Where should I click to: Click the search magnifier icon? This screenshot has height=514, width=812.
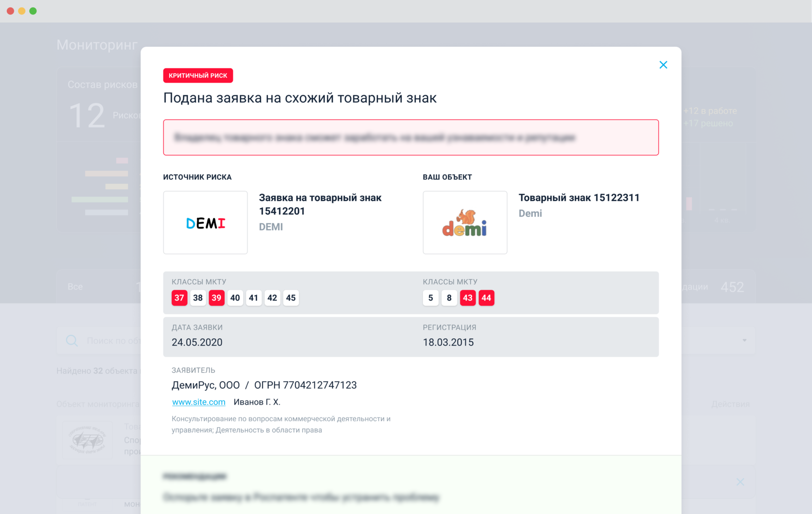tap(72, 341)
